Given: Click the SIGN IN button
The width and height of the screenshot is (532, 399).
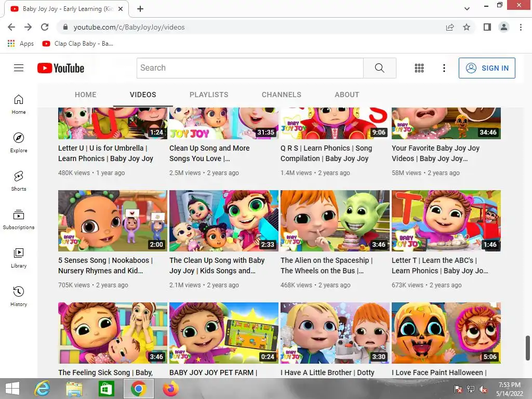Looking at the screenshot, I should [487, 68].
